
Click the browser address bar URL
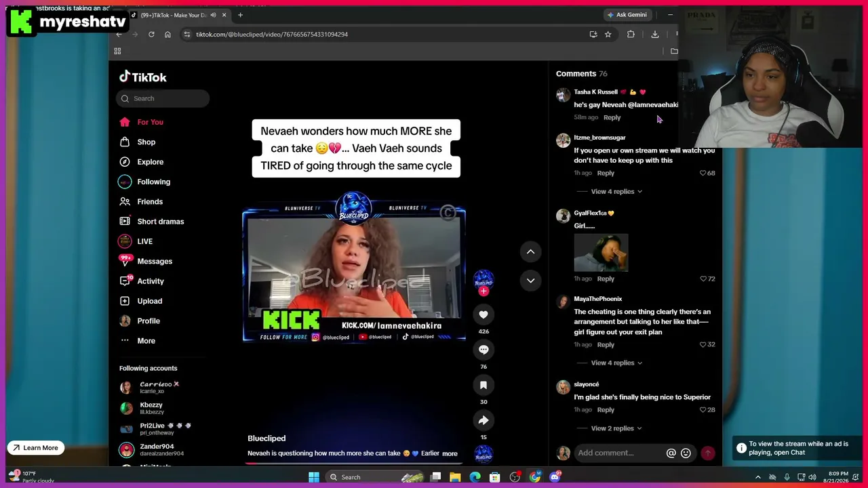tap(272, 34)
